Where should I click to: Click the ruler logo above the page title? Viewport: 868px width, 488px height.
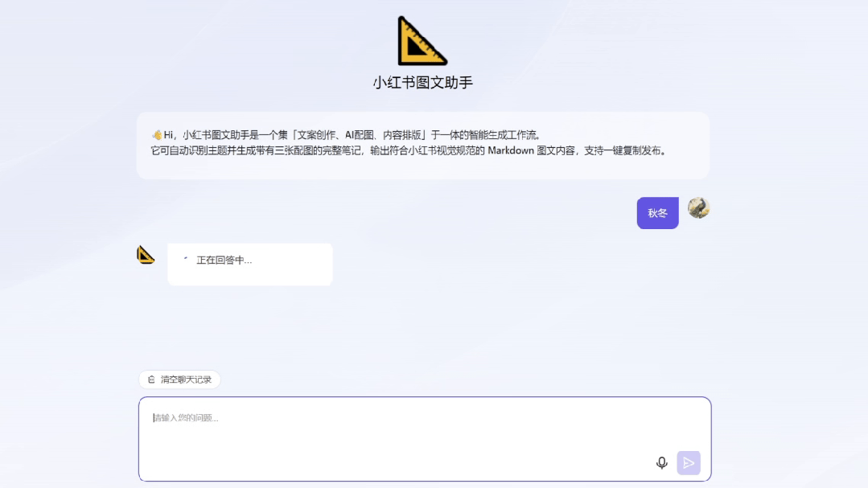point(423,40)
